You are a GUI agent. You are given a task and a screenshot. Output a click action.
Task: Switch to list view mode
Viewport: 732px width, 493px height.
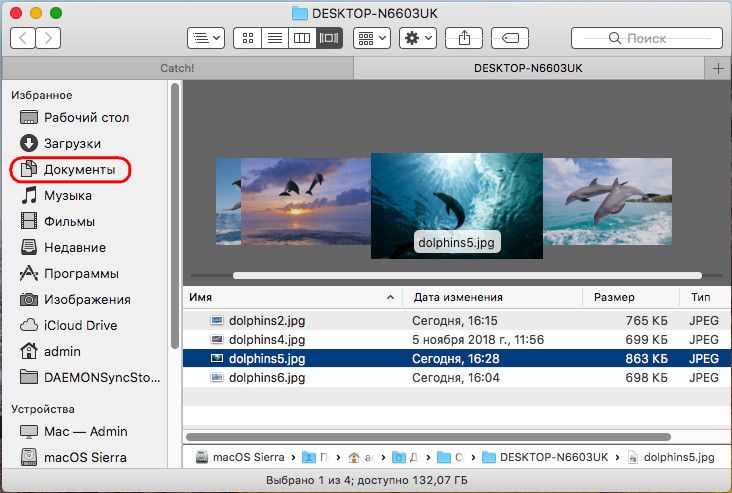(x=273, y=38)
